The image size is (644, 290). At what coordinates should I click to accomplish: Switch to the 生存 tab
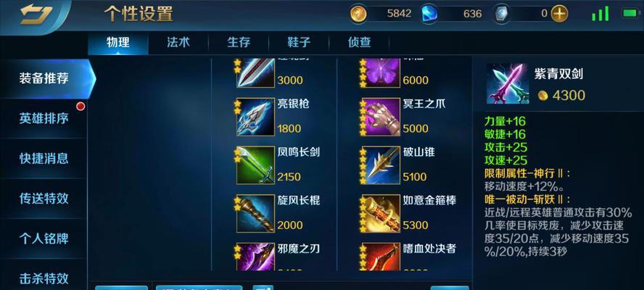(239, 42)
